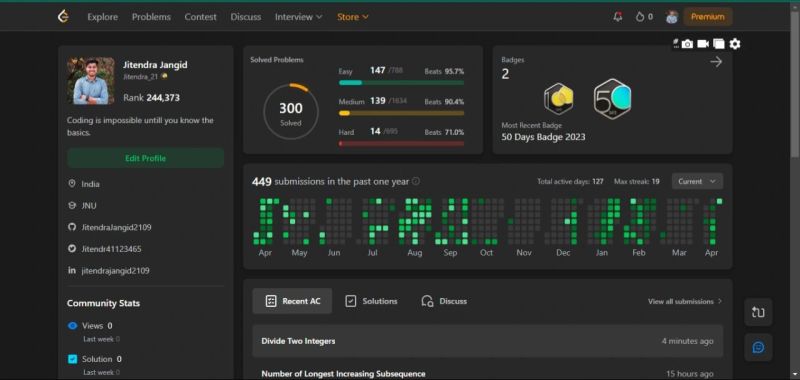800x380 pixels.
Task: Click the Hard progress bar
Action: tap(402, 144)
